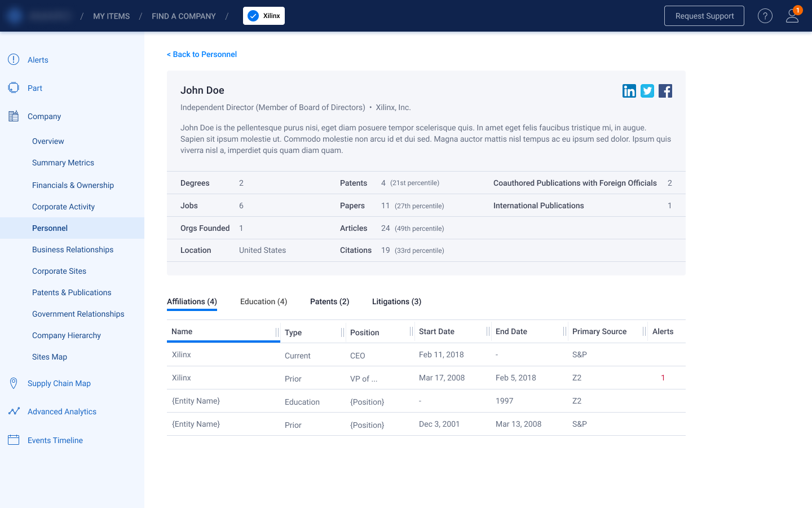Open Financials & Ownership page
This screenshot has width=812, height=508.
click(x=73, y=185)
